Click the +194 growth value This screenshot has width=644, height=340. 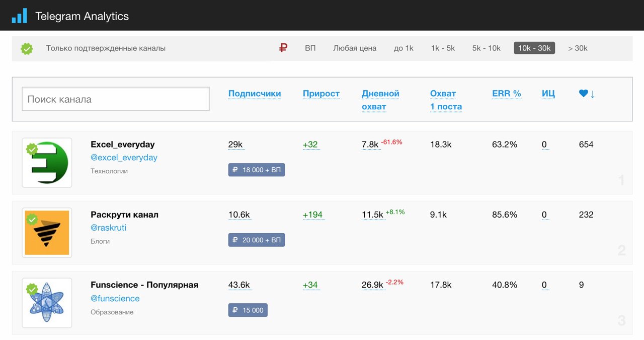(x=313, y=215)
